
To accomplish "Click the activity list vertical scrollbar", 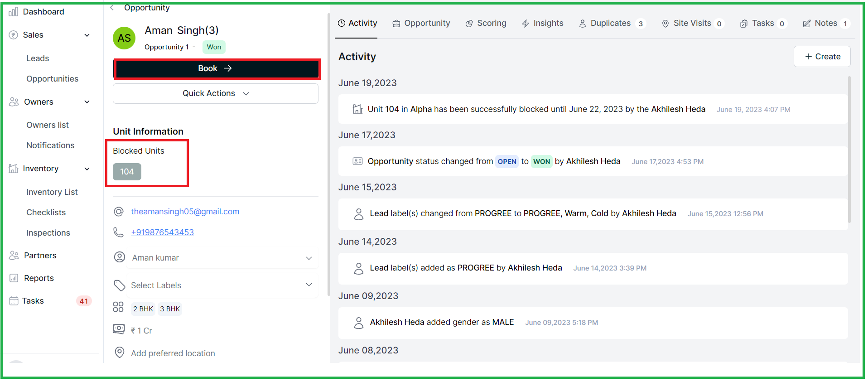I will click(849, 150).
